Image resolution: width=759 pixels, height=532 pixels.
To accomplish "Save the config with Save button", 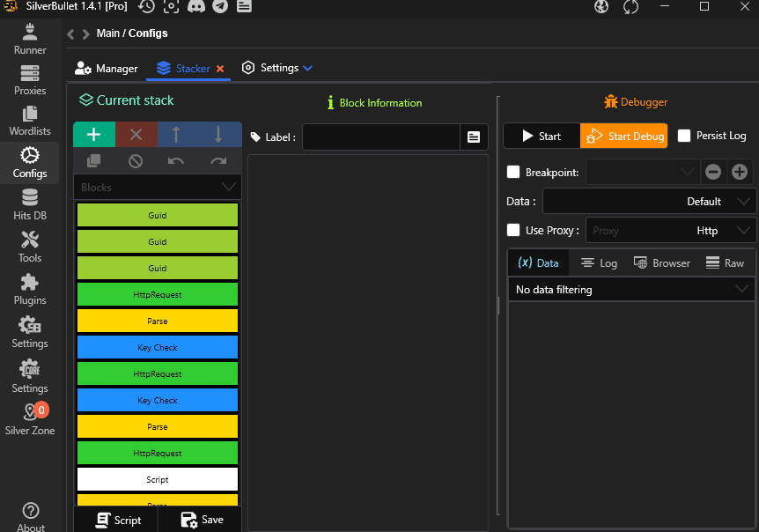I will (x=202, y=520).
